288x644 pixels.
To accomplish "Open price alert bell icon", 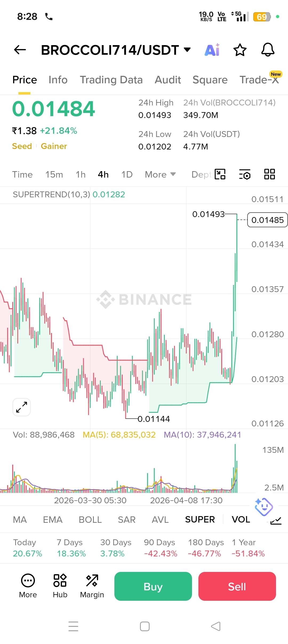I will [x=268, y=50].
